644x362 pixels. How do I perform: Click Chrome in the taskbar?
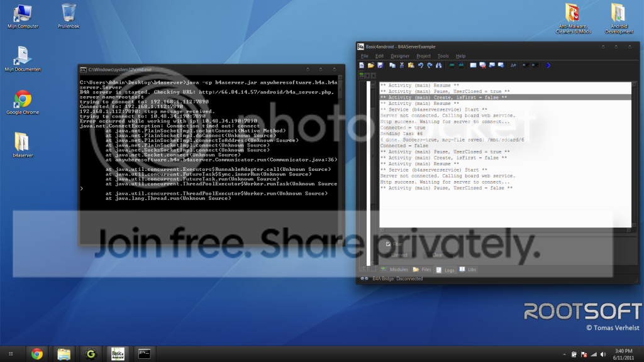tap(37, 354)
